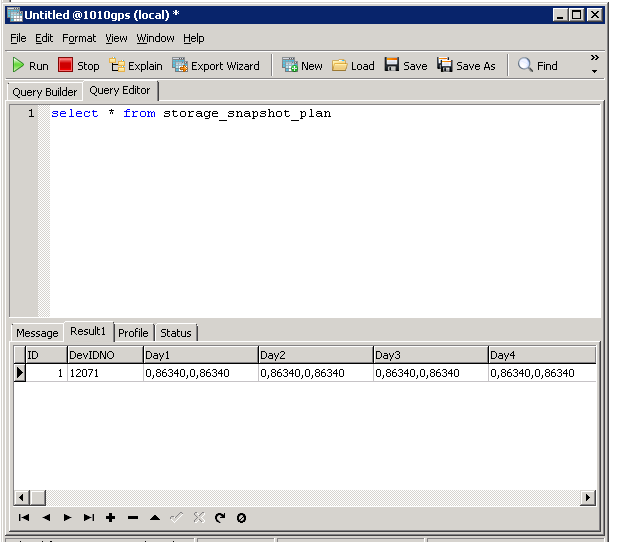Click the Day2 column header
This screenshot has height=542, width=633.
pyautogui.click(x=316, y=355)
